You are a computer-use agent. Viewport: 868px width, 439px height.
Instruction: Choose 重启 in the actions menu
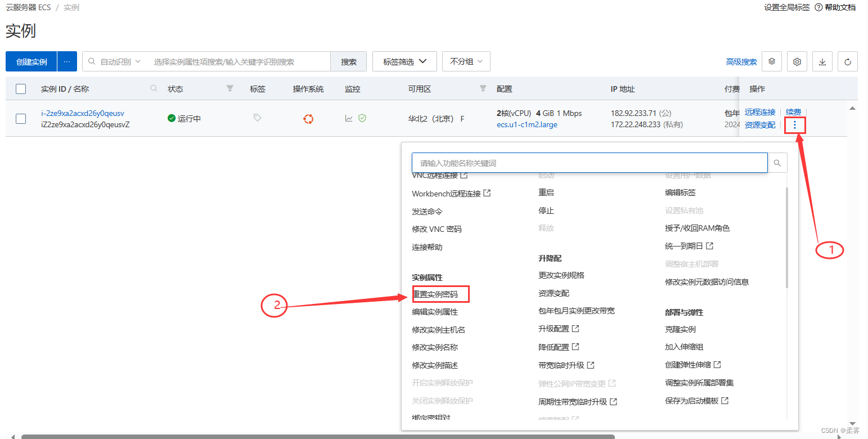546,192
